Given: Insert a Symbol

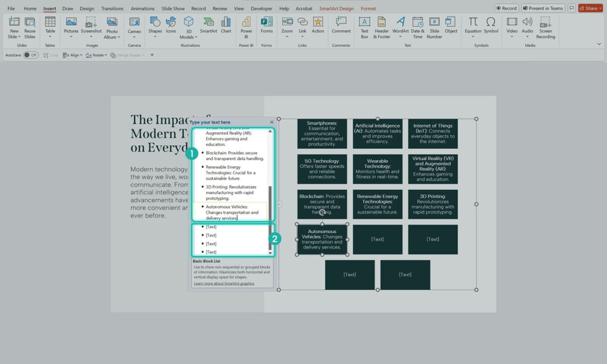Looking at the screenshot, I should 490,25.
